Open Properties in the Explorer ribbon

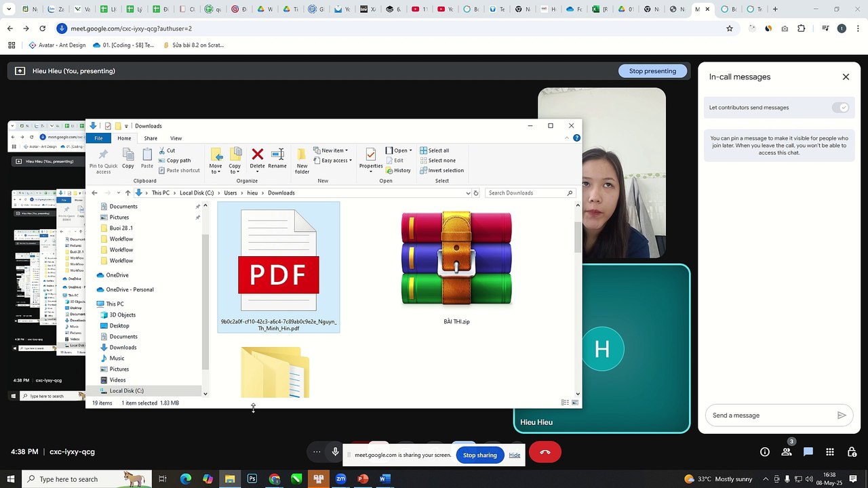click(x=371, y=159)
